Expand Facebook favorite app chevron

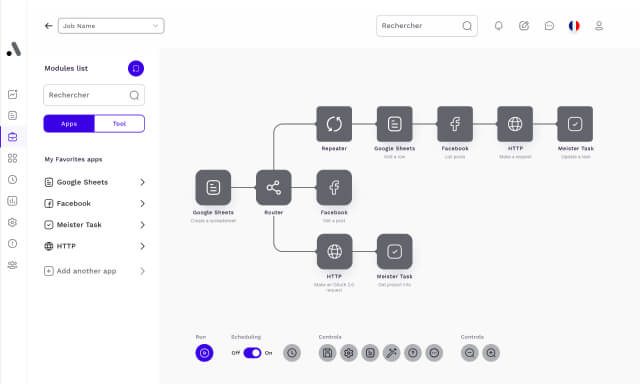[x=142, y=203]
